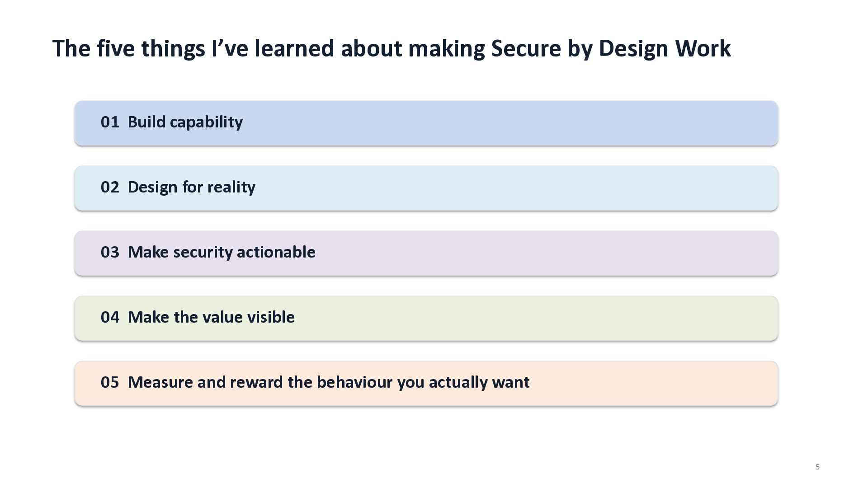
Task: Click the "Make security actionable" text
Action: pyautogui.click(x=222, y=253)
